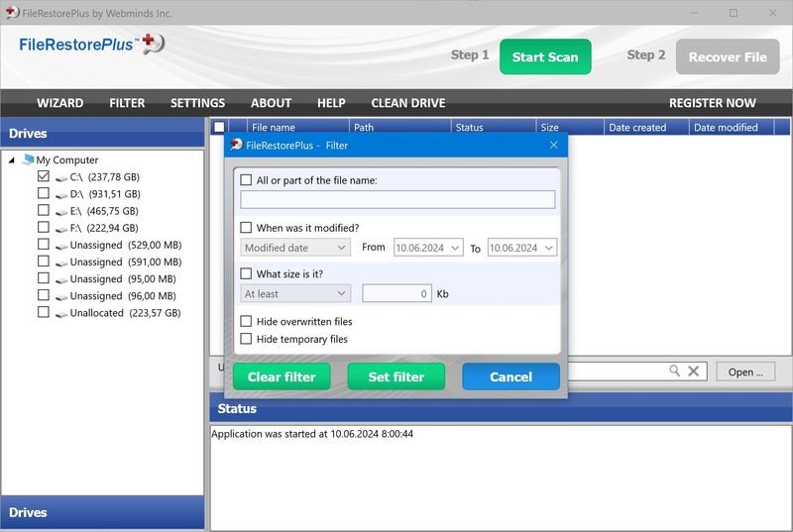The image size is (793, 532).
Task: Click the E:\ drive icon
Action: [61, 212]
